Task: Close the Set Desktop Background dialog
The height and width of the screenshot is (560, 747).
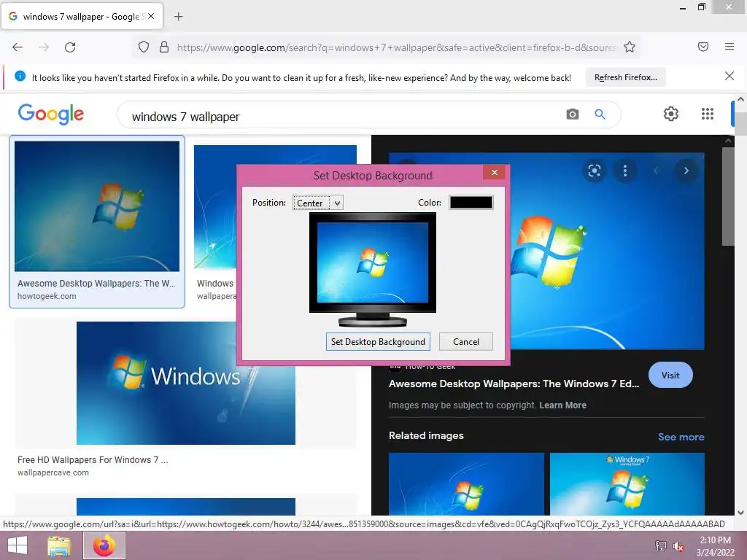Action: coord(495,172)
